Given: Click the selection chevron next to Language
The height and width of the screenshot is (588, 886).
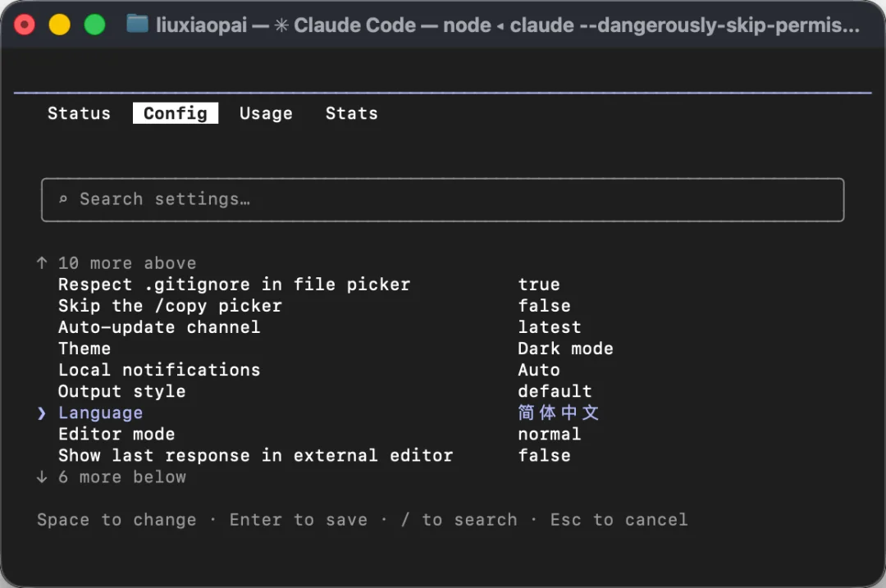Looking at the screenshot, I should coord(41,413).
